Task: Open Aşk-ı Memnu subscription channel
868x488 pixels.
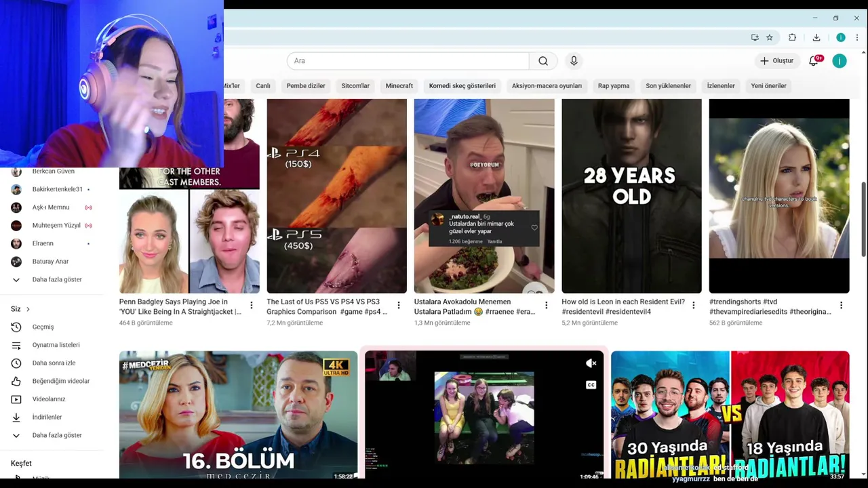Action: pyautogui.click(x=52, y=207)
